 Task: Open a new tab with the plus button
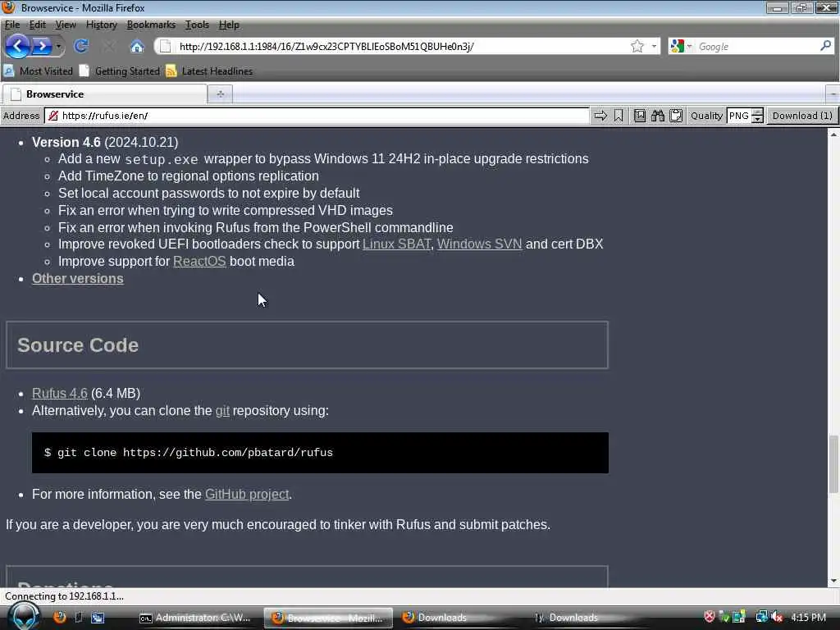(220, 94)
